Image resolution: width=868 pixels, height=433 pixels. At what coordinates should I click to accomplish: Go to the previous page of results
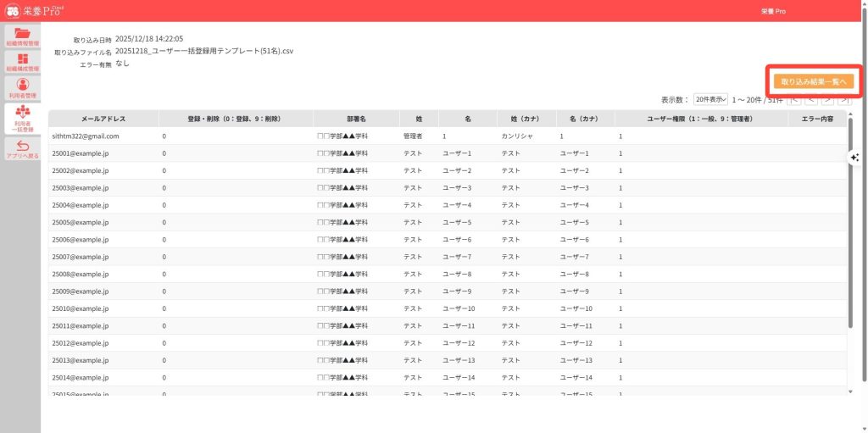[810, 99]
